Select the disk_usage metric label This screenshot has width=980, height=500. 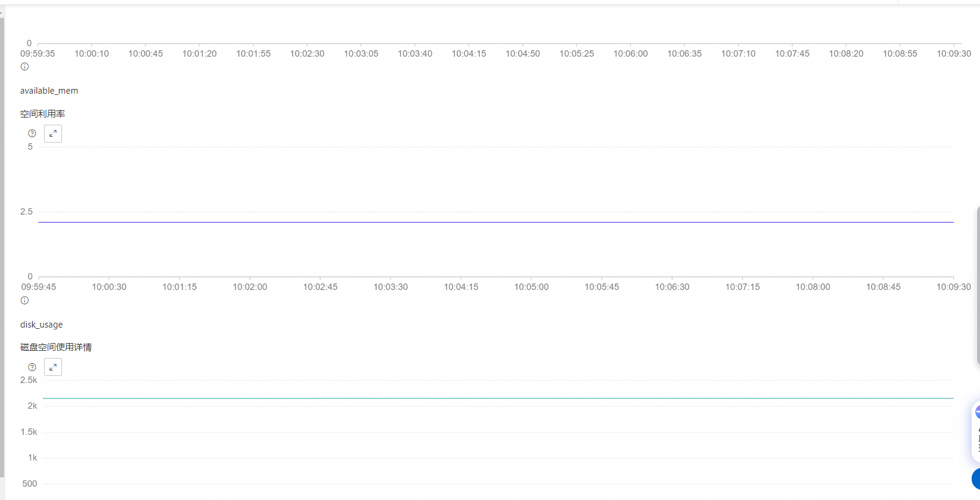point(41,325)
